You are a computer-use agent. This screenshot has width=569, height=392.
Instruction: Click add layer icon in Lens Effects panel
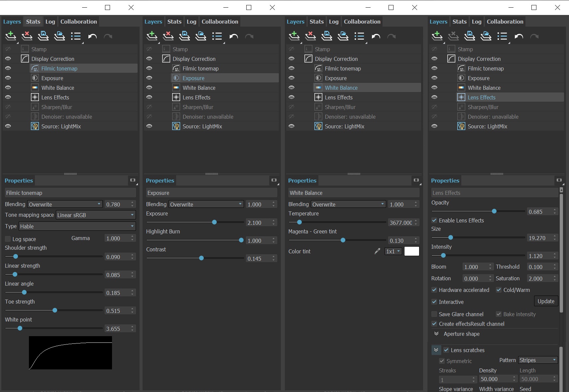point(437,36)
